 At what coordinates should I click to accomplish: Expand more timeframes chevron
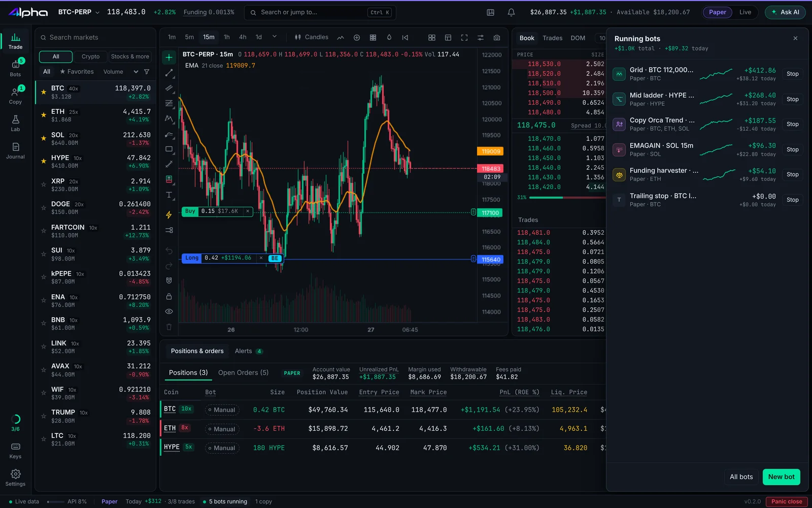click(275, 37)
